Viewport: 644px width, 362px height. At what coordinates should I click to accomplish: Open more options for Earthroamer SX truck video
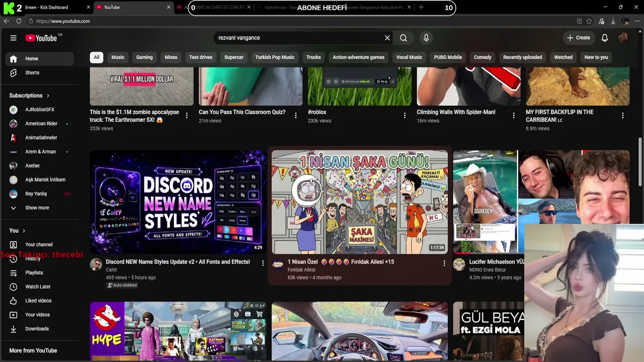pyautogui.click(x=187, y=116)
